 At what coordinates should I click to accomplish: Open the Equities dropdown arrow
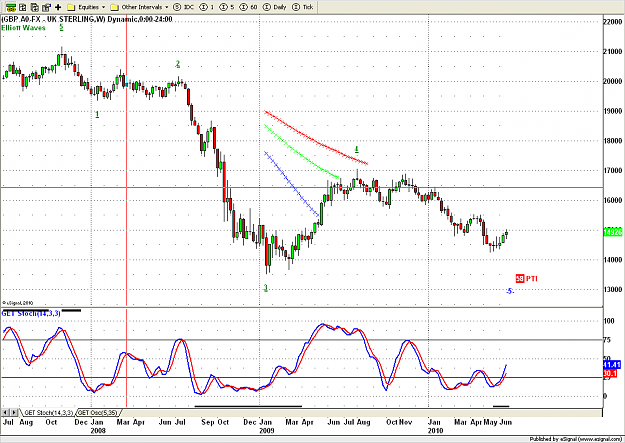pos(104,7)
